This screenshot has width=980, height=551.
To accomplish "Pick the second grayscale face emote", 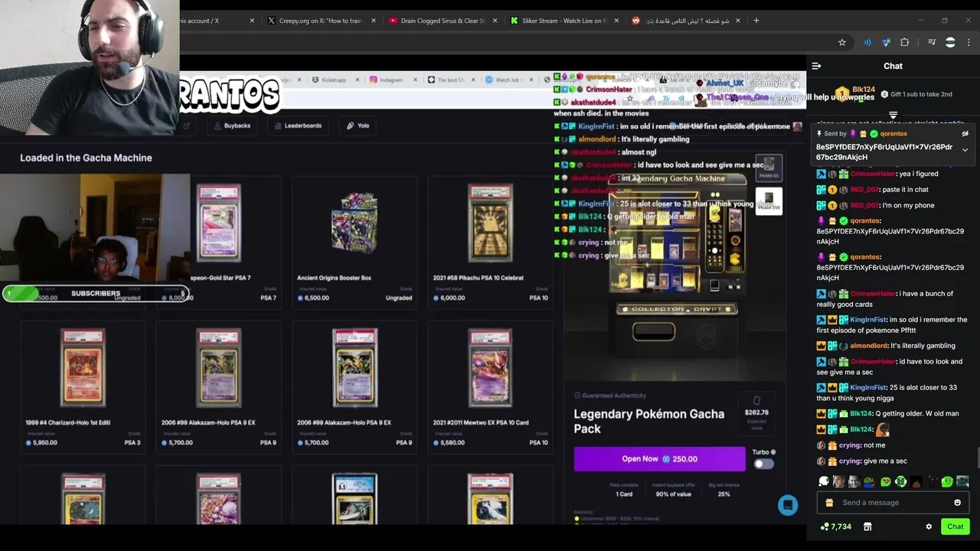I will pos(854,481).
